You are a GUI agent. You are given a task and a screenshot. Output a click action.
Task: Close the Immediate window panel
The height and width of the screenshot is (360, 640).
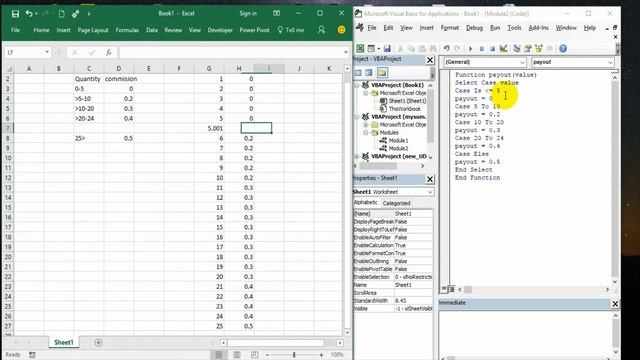click(x=615, y=304)
